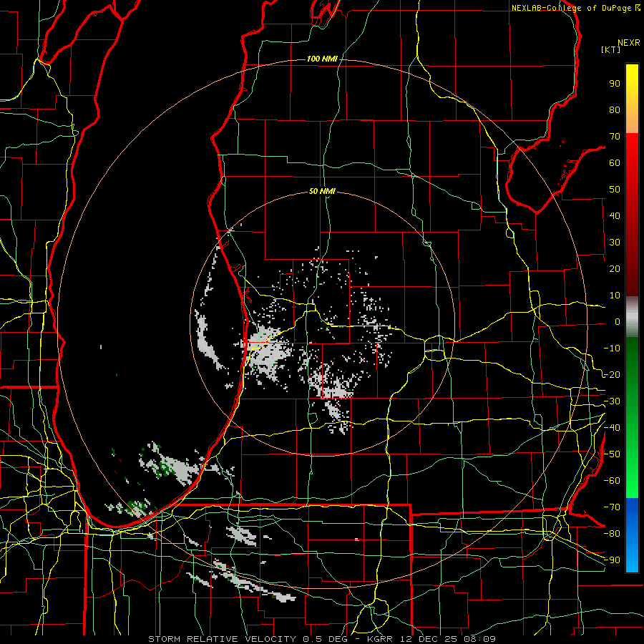Click the -90 value on velocity scale
Image resolution: width=644 pixels, height=644 pixels.
coord(612,560)
